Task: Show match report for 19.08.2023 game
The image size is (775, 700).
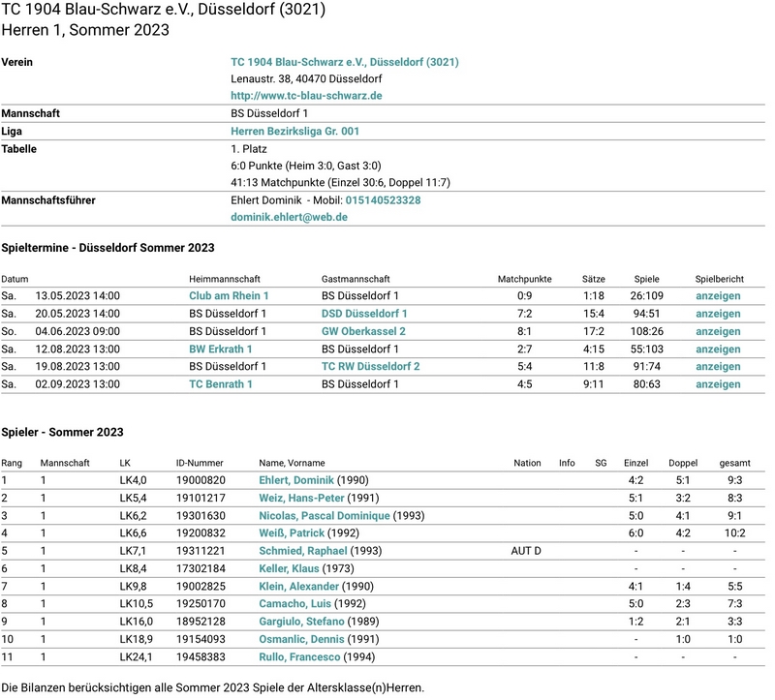Action: point(718,367)
